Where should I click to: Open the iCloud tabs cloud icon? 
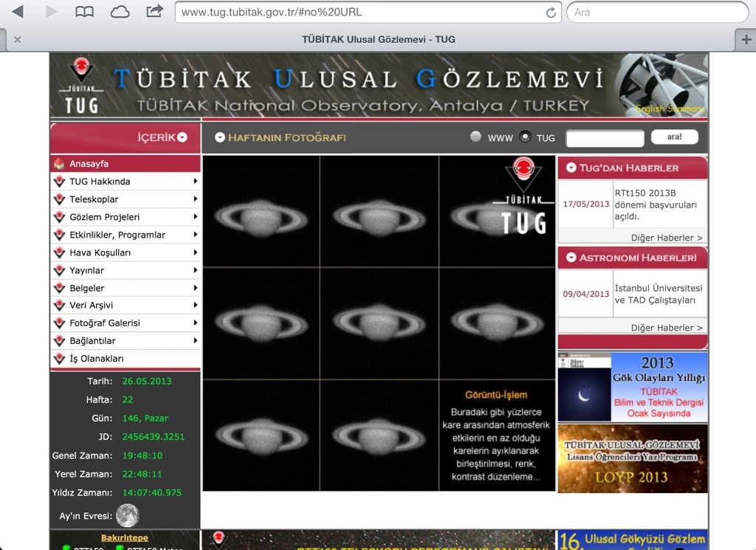pyautogui.click(x=120, y=12)
